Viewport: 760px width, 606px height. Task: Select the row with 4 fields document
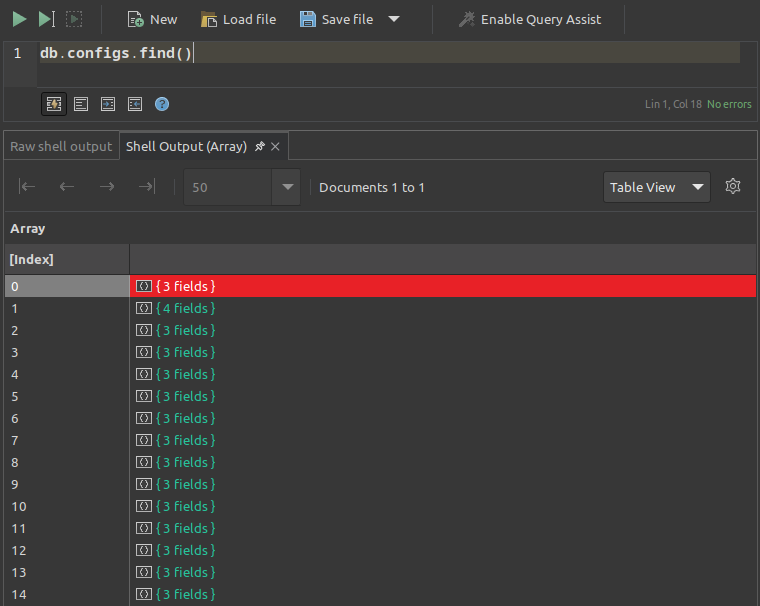tap(380, 308)
